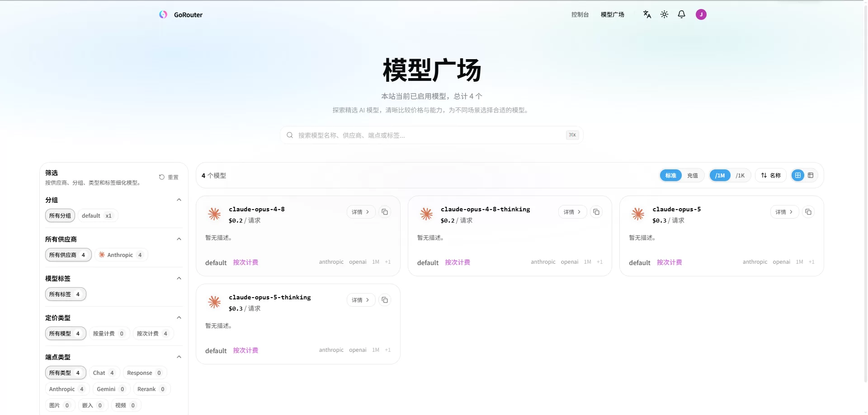
Task: Click the claude-opus-5-thinking Anthropic logo
Action: click(x=214, y=302)
